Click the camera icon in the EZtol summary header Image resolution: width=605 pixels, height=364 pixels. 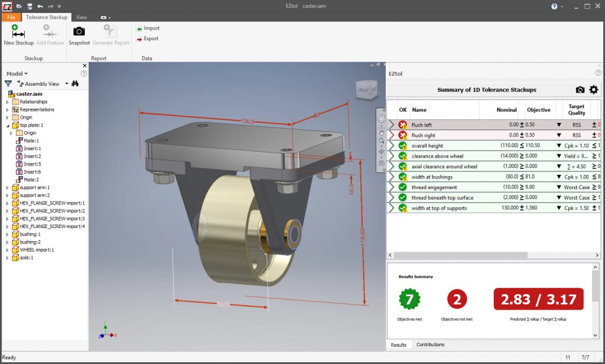tap(580, 89)
